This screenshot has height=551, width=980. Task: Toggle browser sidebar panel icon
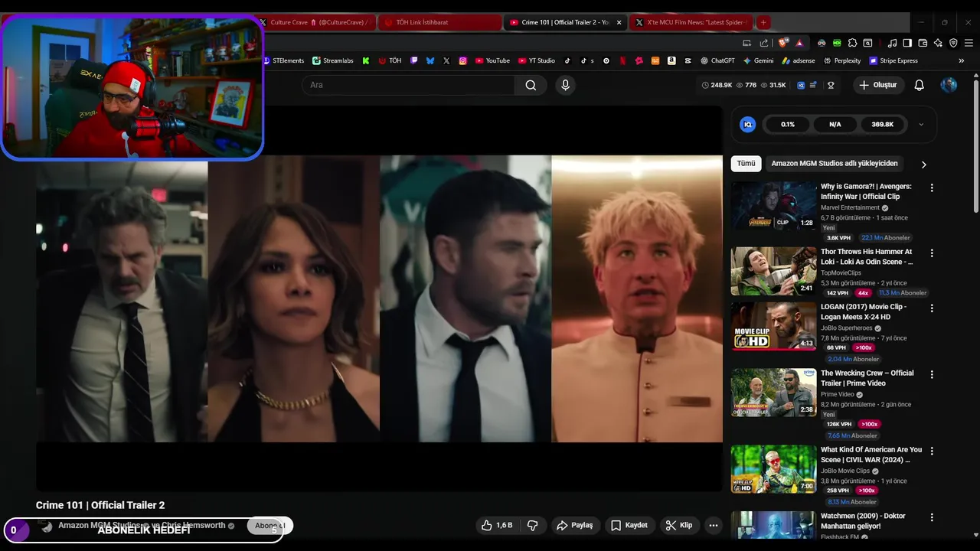point(907,43)
